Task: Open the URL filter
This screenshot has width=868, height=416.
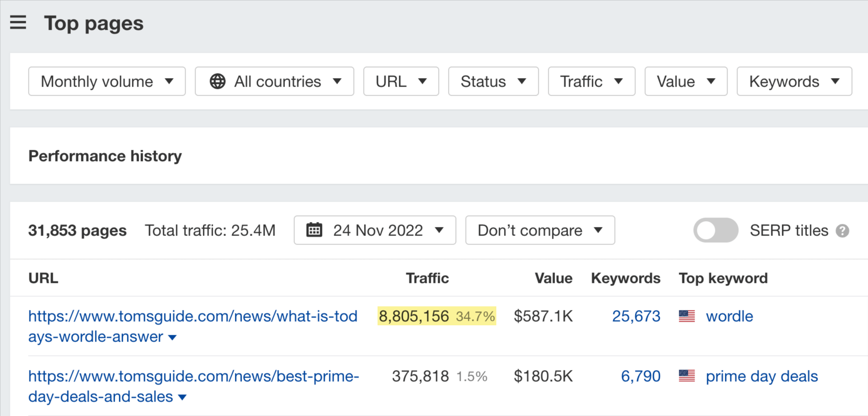Action: [x=401, y=81]
